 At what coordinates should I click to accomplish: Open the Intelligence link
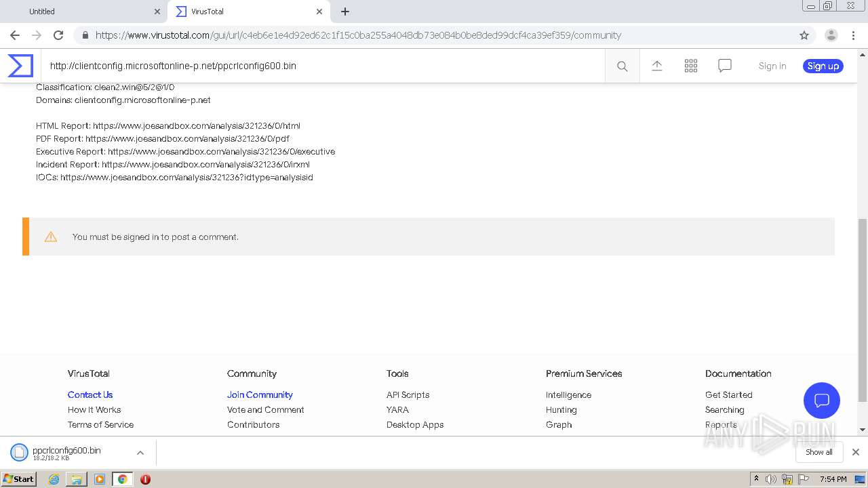568,394
